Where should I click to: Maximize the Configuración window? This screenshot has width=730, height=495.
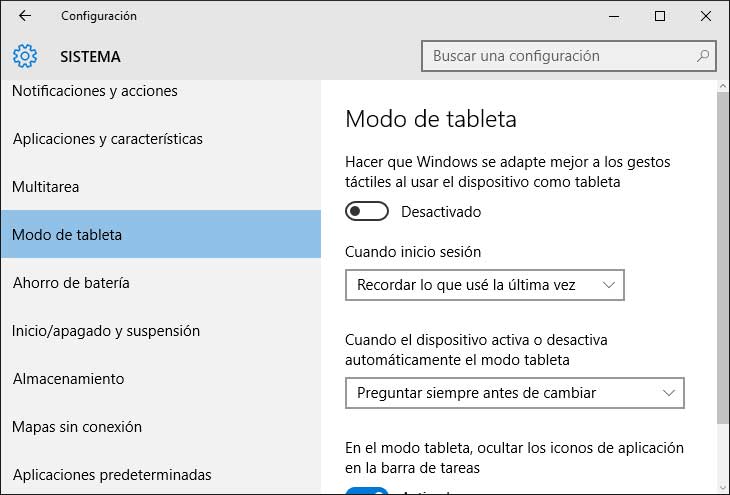point(660,16)
